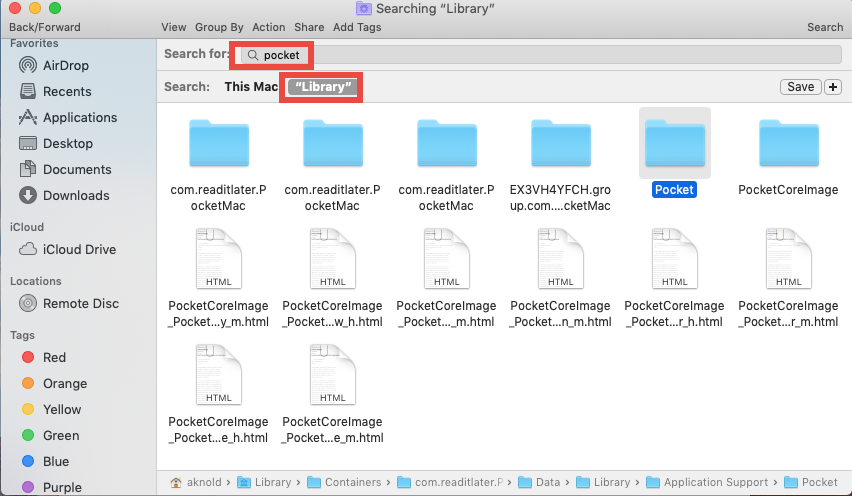Jump to Containers in the path bar
The width and height of the screenshot is (852, 496).
(344, 482)
